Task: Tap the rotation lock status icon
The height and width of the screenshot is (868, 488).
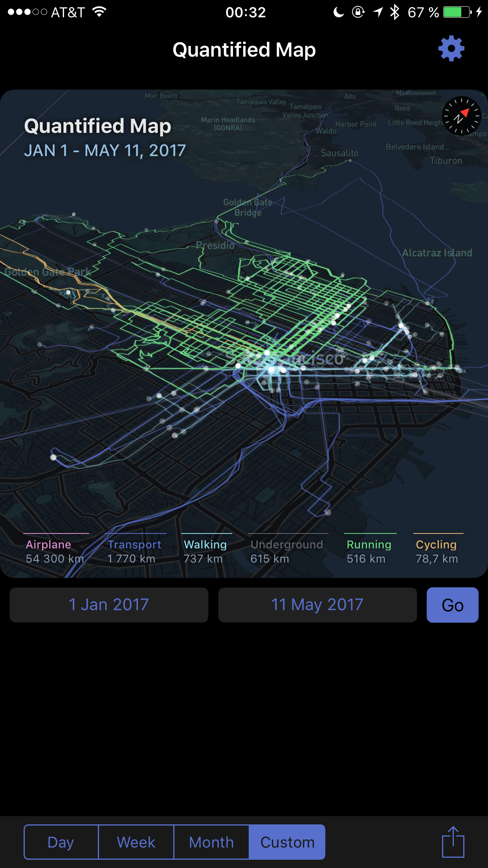Action: 358,12
